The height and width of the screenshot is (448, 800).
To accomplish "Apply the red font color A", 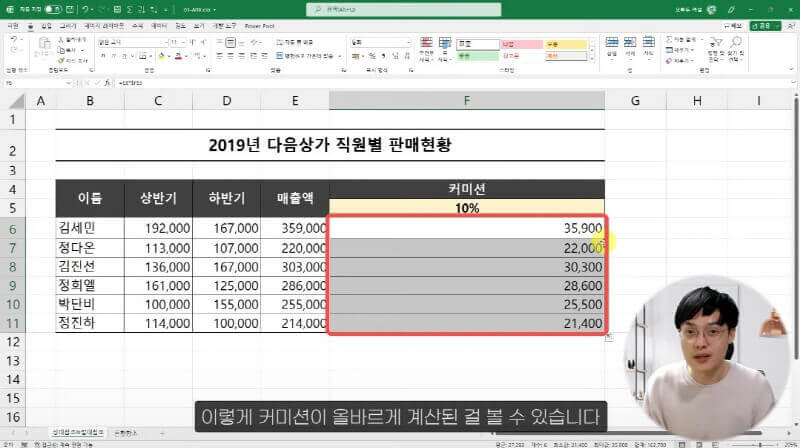I will [x=179, y=56].
